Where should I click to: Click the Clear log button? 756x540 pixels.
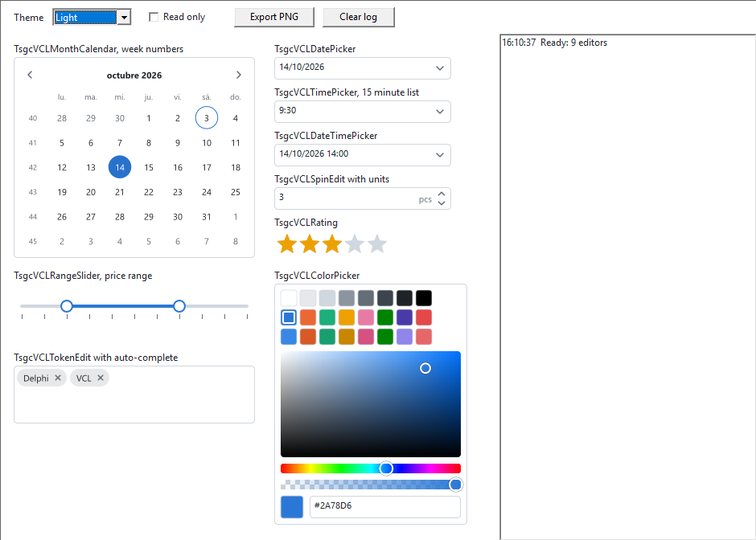point(358,17)
